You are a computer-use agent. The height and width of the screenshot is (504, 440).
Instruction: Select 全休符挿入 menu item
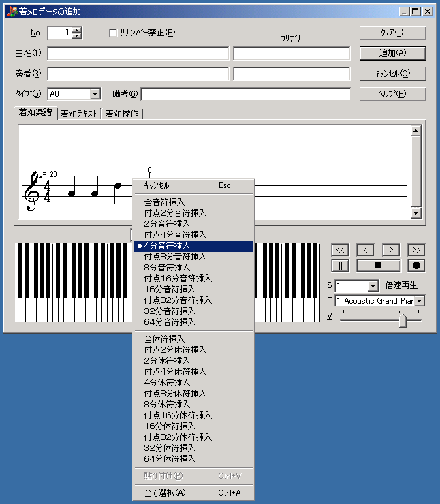[x=193, y=339]
